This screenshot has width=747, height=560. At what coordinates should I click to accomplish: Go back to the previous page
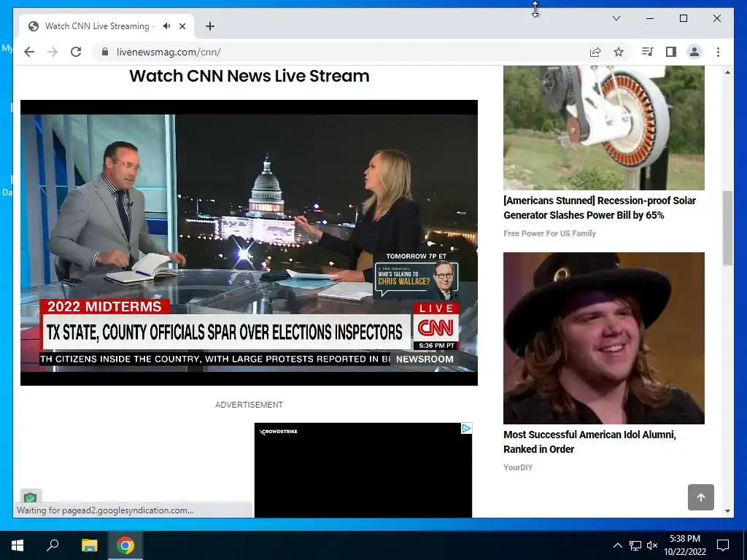coord(29,52)
